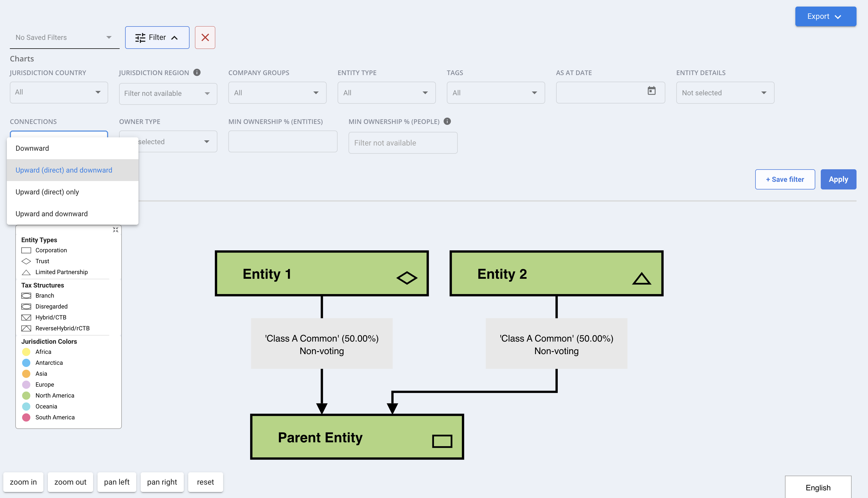Screen dimensions: 868x498
Task: Click the Save filter button
Action: (x=785, y=179)
